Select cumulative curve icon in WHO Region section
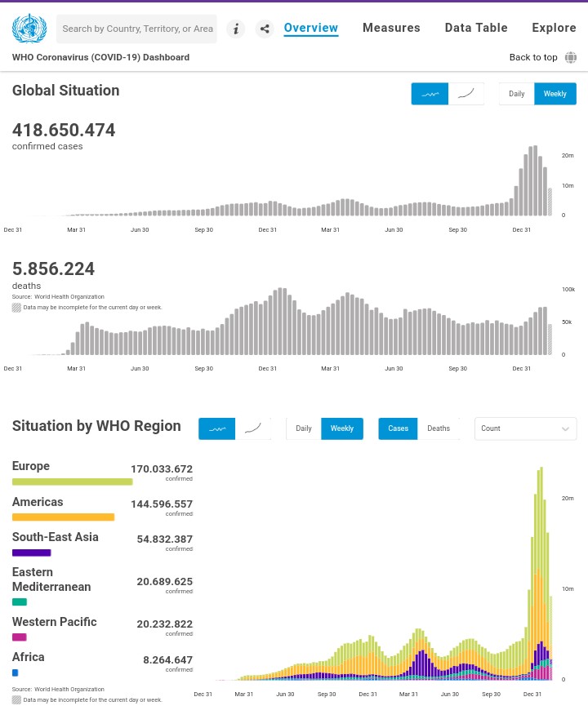Image resolution: width=588 pixels, height=728 pixels. 253,428
